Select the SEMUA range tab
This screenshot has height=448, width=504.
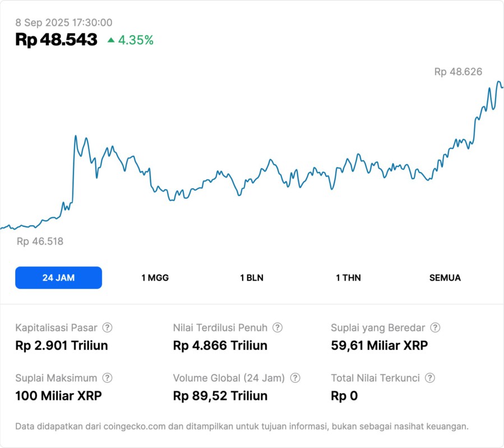click(x=445, y=278)
